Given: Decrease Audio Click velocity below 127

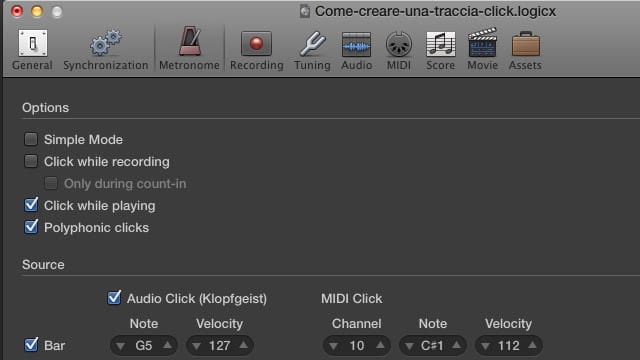Looking at the screenshot, I should pyautogui.click(x=197, y=346).
